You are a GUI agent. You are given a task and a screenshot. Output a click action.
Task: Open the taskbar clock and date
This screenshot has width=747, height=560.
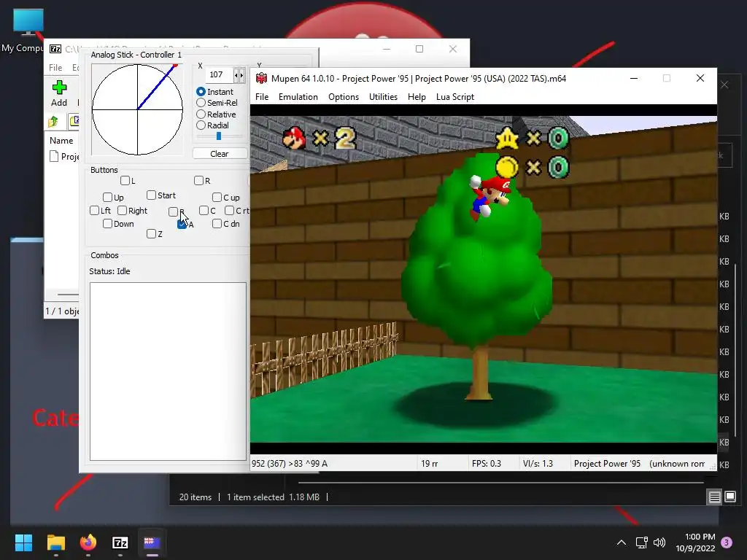pyautogui.click(x=695, y=542)
